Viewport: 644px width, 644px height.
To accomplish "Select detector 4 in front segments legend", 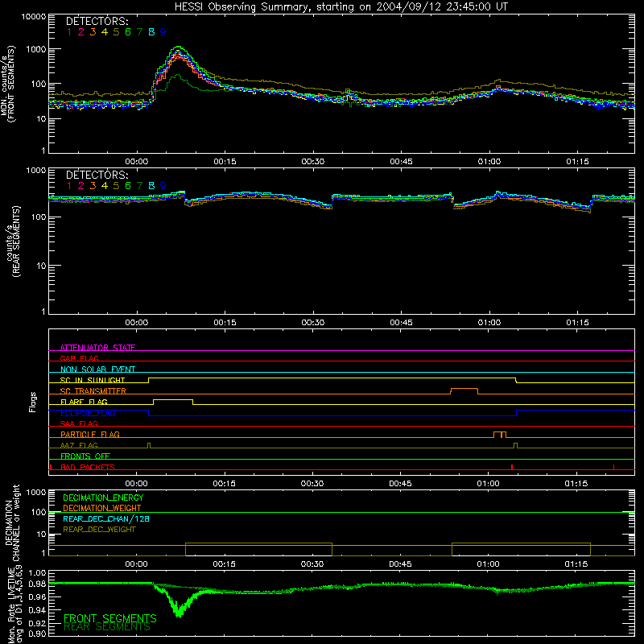I will coord(105,32).
